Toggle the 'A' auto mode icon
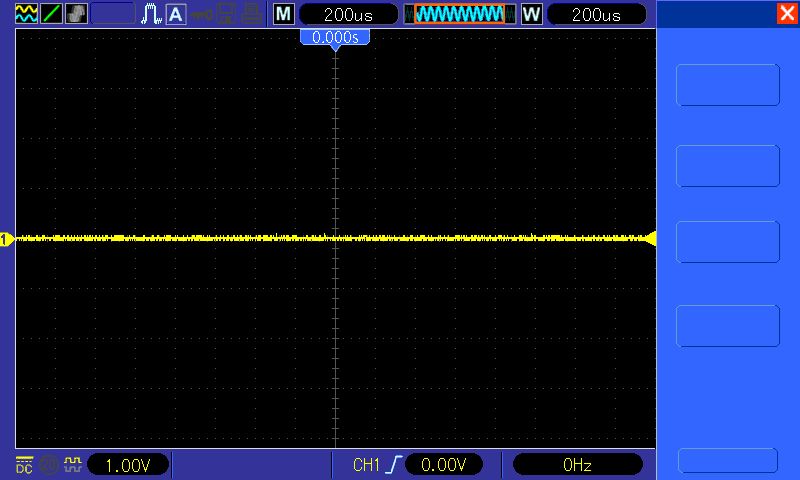This screenshot has height=480, width=800. pyautogui.click(x=175, y=14)
